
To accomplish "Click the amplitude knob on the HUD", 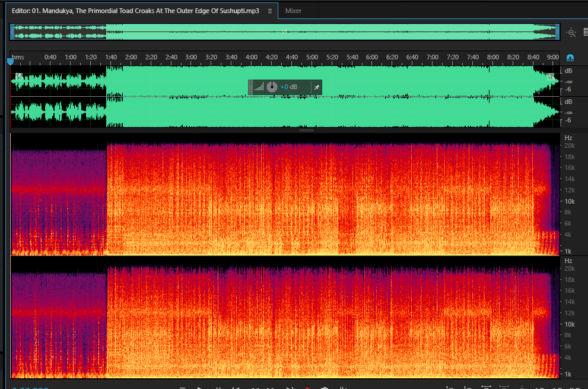I will point(272,87).
